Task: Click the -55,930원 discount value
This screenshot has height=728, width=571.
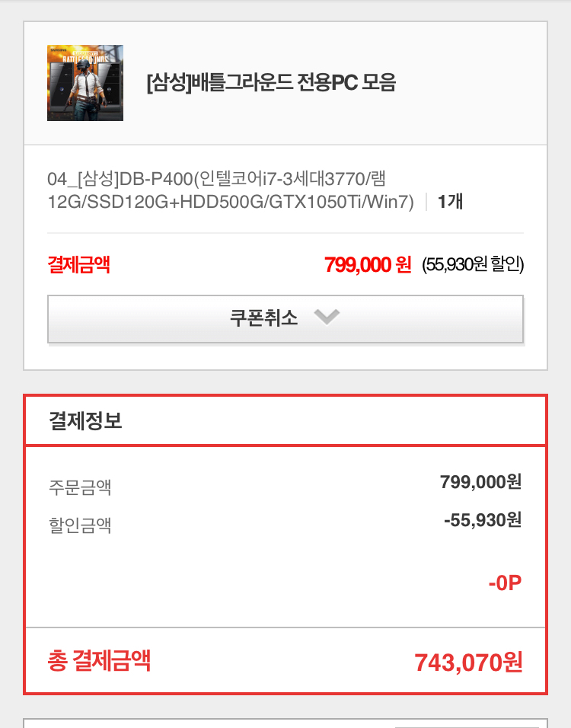Action: point(483,520)
